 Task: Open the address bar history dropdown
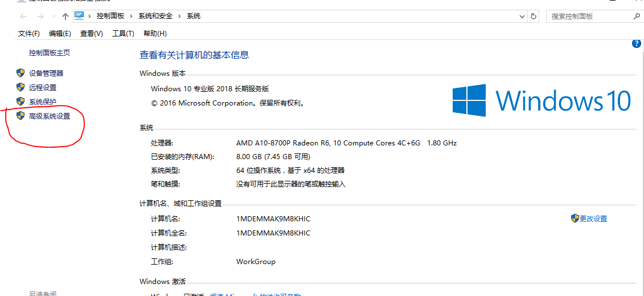pos(522,17)
